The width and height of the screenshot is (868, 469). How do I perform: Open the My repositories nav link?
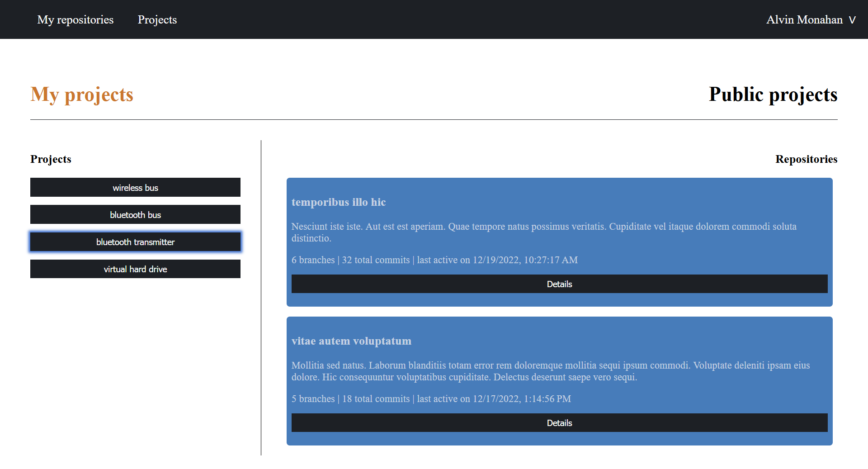pos(75,19)
